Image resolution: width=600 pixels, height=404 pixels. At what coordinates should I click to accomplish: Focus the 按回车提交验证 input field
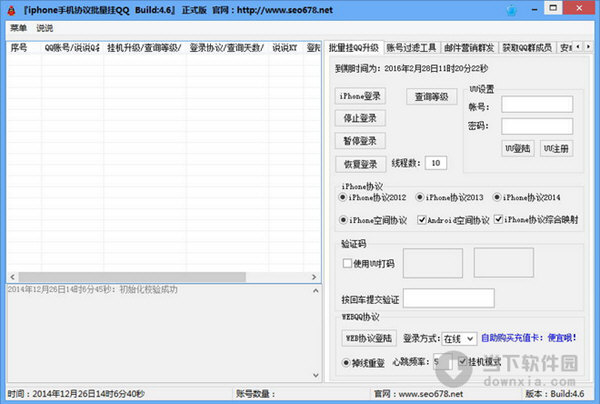click(x=449, y=298)
